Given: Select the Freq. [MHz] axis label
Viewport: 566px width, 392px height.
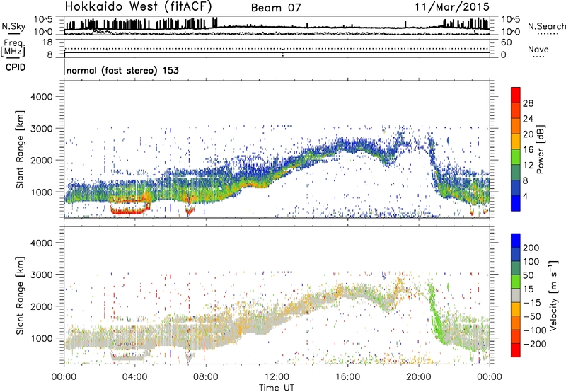Looking at the screenshot, I should (x=13, y=47).
